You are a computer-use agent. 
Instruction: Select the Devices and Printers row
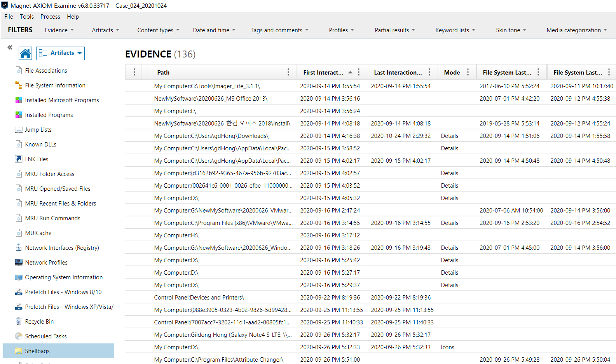pyautogui.click(x=370, y=297)
